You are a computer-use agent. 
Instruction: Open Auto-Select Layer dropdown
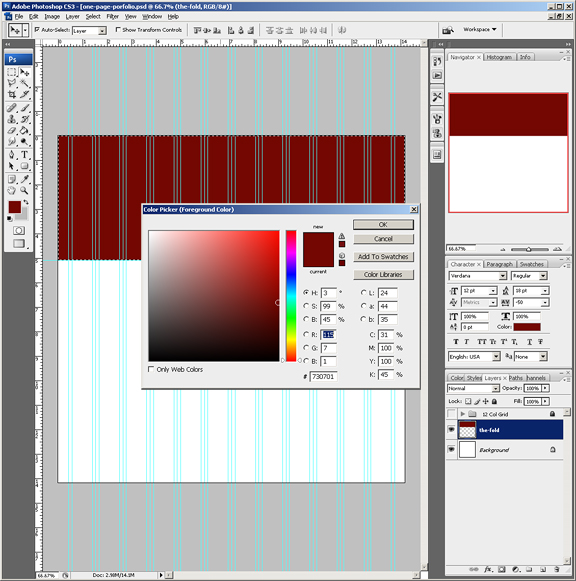tap(102, 31)
